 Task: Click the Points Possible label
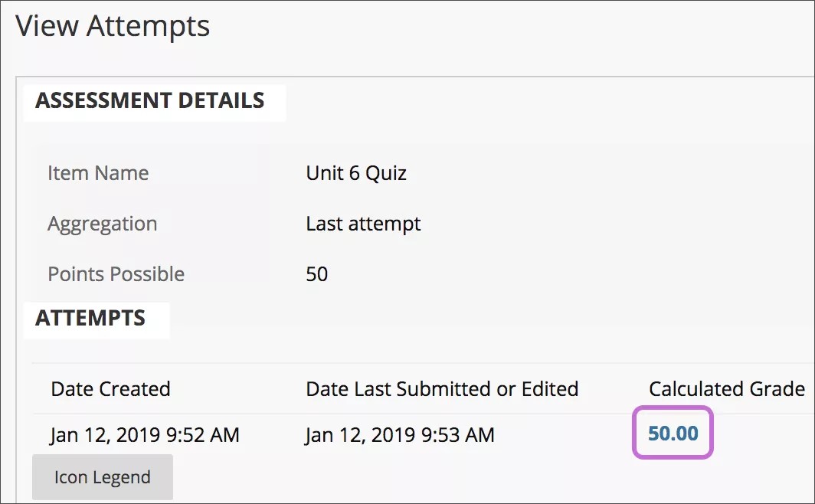click(116, 273)
